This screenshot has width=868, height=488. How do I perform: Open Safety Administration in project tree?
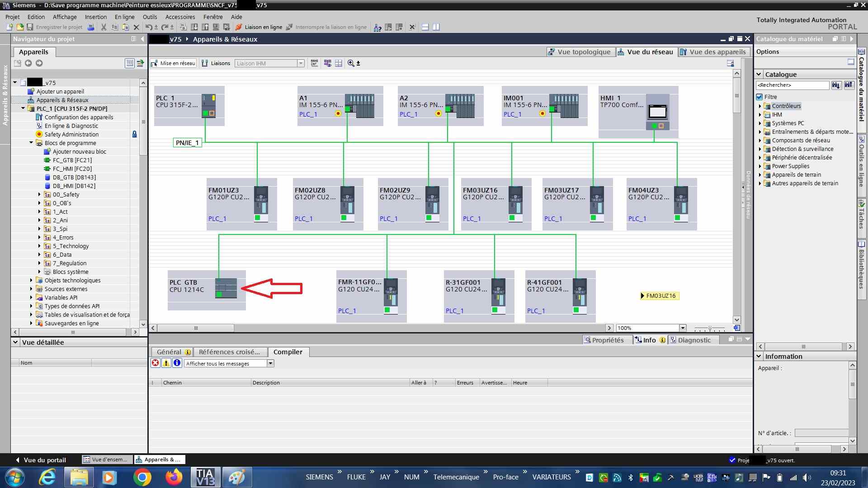(71, 134)
